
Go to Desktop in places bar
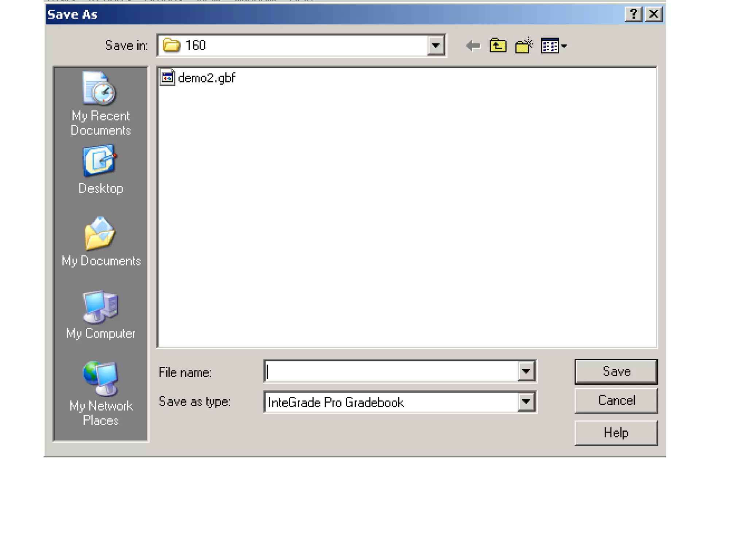pyautogui.click(x=100, y=170)
